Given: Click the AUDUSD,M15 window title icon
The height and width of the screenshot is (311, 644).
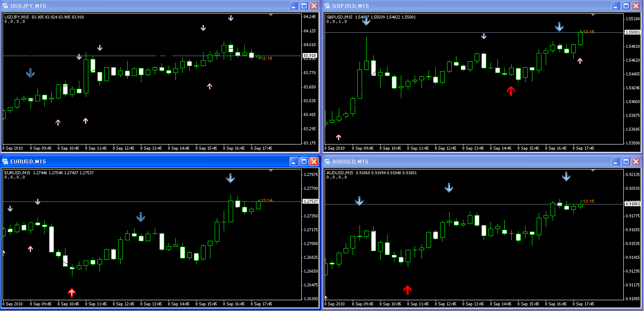Looking at the screenshot, I should pos(327,161).
